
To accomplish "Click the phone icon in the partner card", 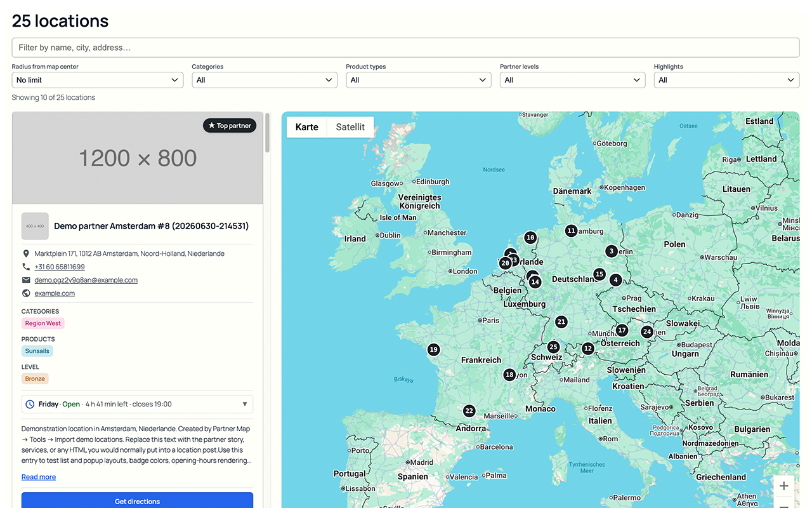I will pyautogui.click(x=26, y=267).
